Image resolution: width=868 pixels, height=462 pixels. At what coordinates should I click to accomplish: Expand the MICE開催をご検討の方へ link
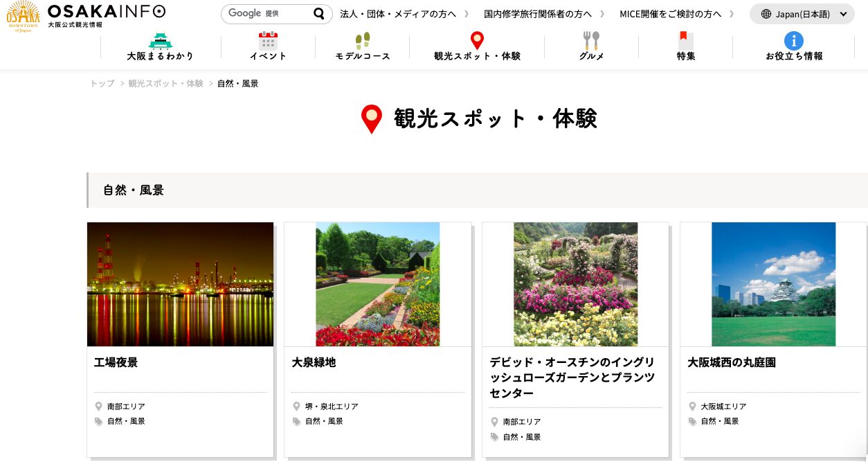coord(669,14)
